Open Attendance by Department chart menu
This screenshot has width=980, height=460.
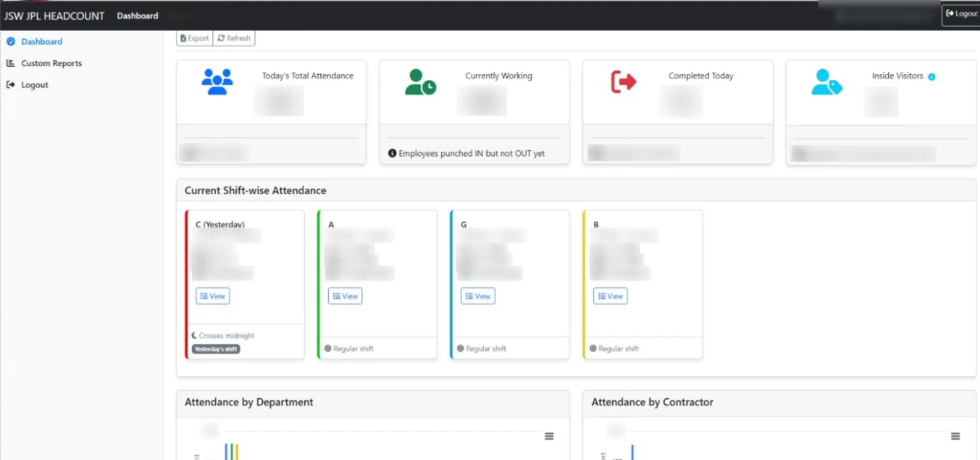pos(549,437)
